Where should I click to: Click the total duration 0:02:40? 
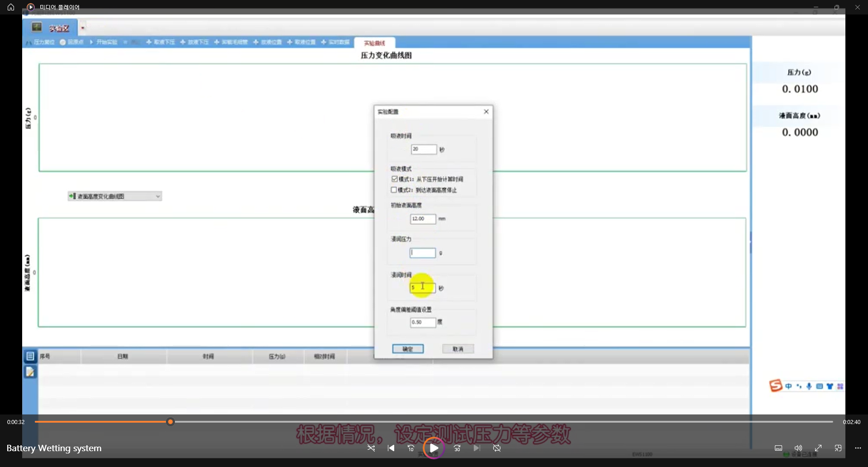click(x=852, y=422)
